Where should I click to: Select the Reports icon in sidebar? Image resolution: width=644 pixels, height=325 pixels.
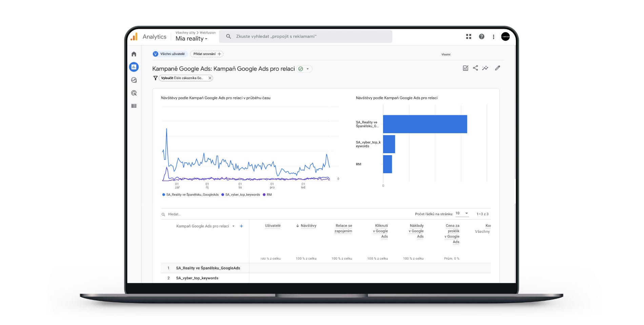134,67
